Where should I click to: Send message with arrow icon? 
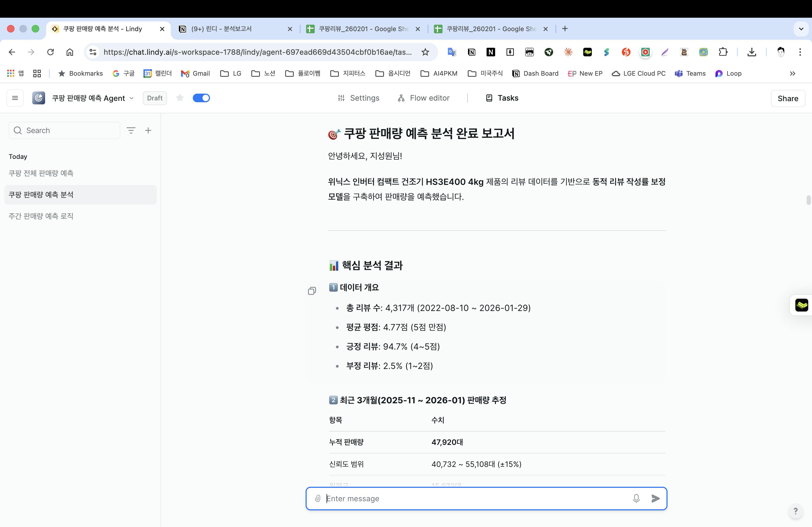pos(655,498)
